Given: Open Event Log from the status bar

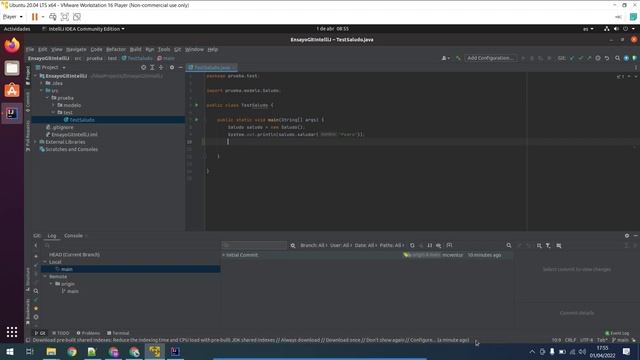Looking at the screenshot, I should 617,333.
